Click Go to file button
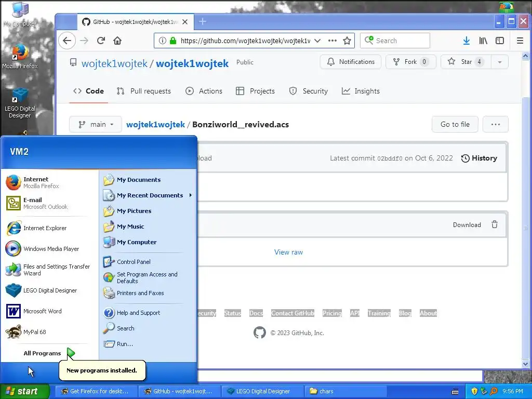Viewport: 532px width, 399px height. (455, 125)
